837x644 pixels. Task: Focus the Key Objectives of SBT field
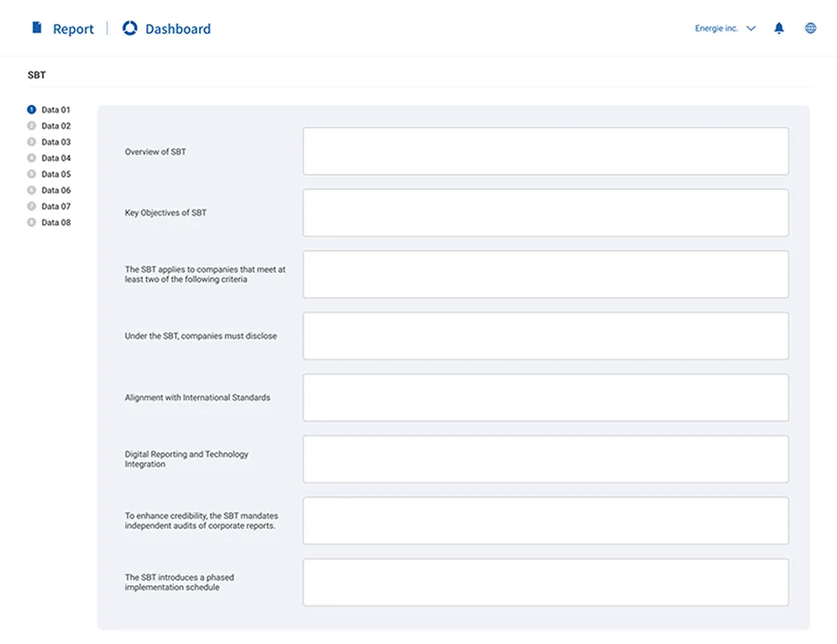click(545, 212)
